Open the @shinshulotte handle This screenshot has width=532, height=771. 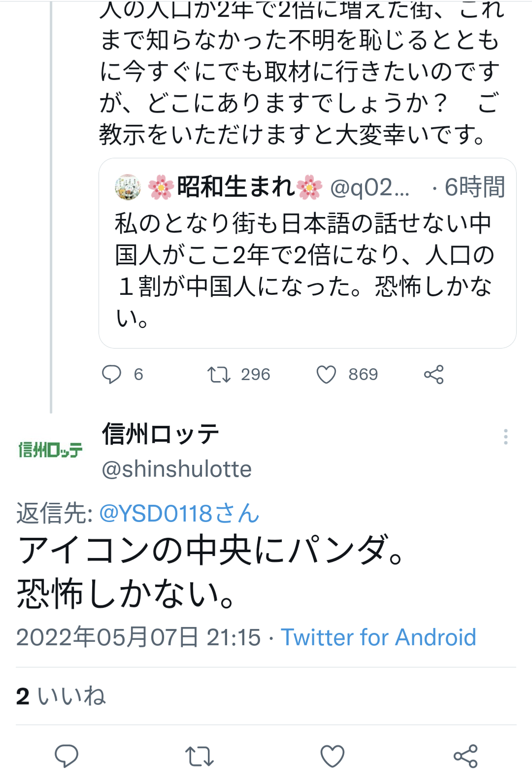click(x=176, y=469)
